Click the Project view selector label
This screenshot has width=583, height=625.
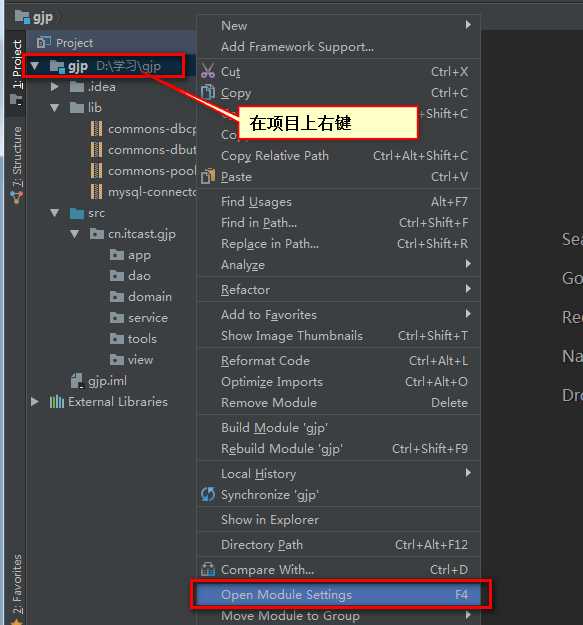point(75,42)
